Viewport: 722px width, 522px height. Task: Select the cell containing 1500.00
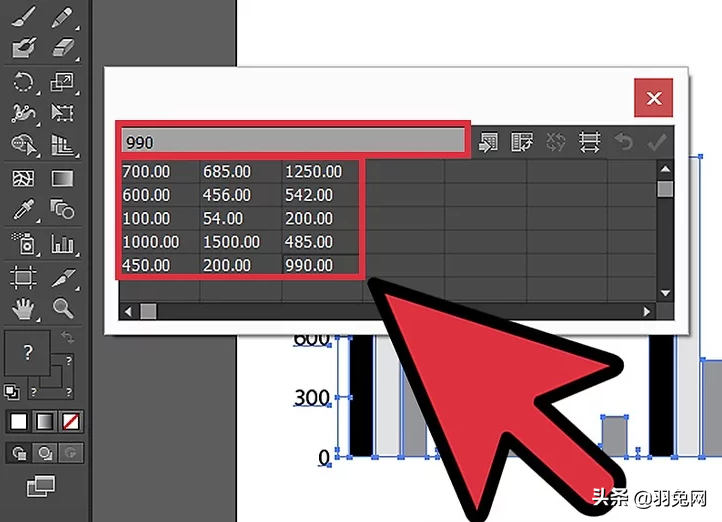tap(241, 242)
